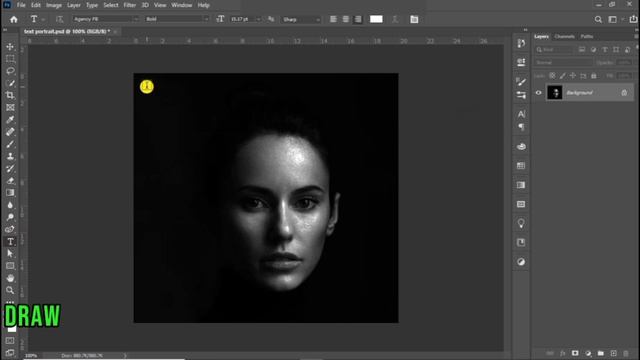Right align text button
The width and height of the screenshot is (640, 360).
coord(358,19)
